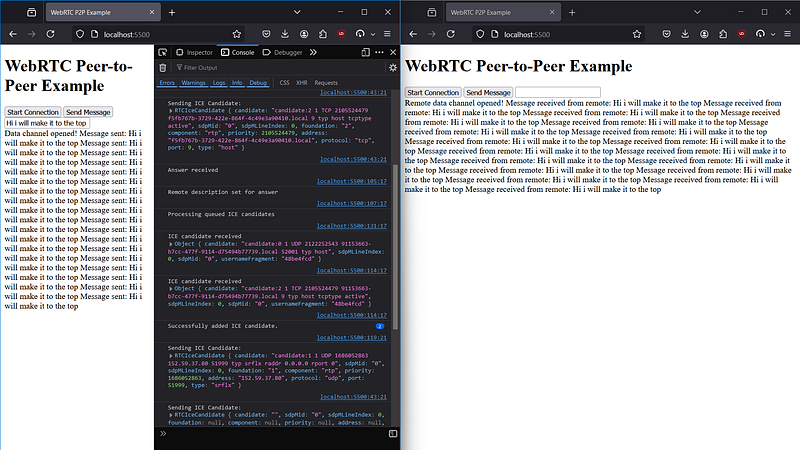Expand the UDP 2122252543 candidate Object

[x=171, y=244]
